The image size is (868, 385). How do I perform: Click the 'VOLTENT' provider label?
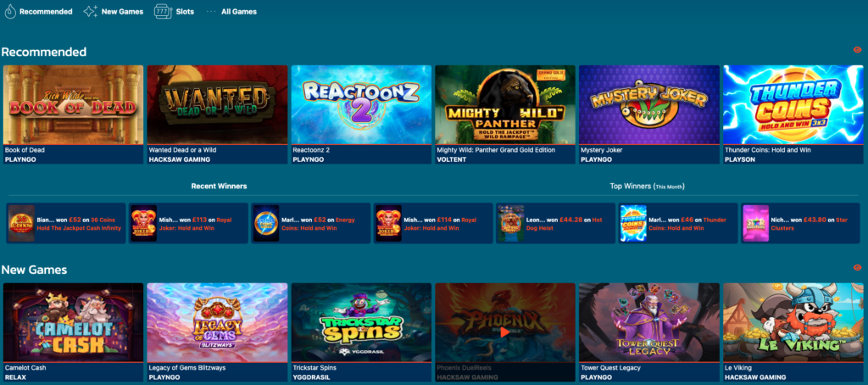click(452, 159)
